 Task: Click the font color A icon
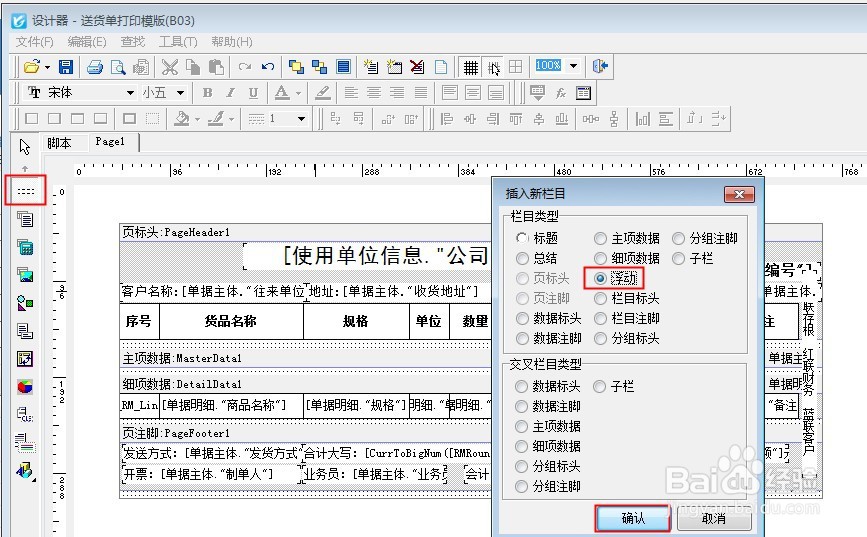click(282, 92)
